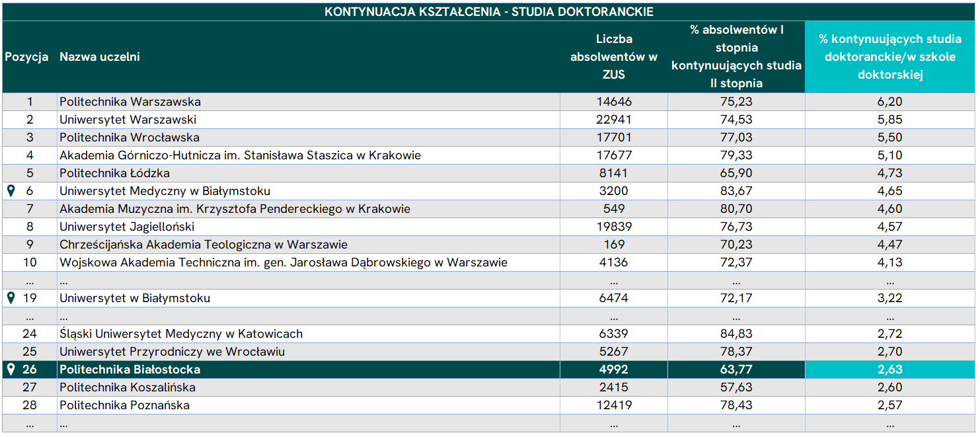
Task: Select the cell with "3200"
Action: pos(614,191)
